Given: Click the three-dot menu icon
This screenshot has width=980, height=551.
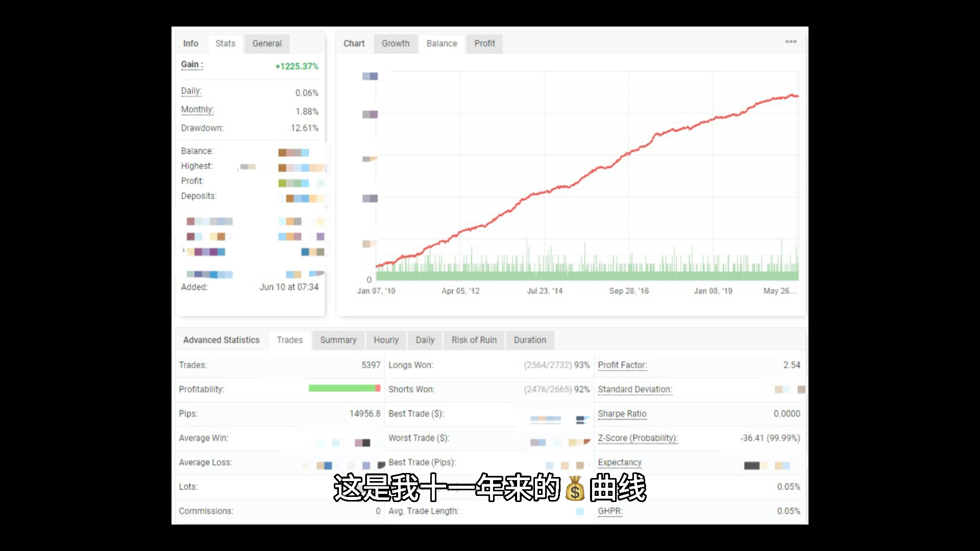Looking at the screenshot, I should (791, 42).
